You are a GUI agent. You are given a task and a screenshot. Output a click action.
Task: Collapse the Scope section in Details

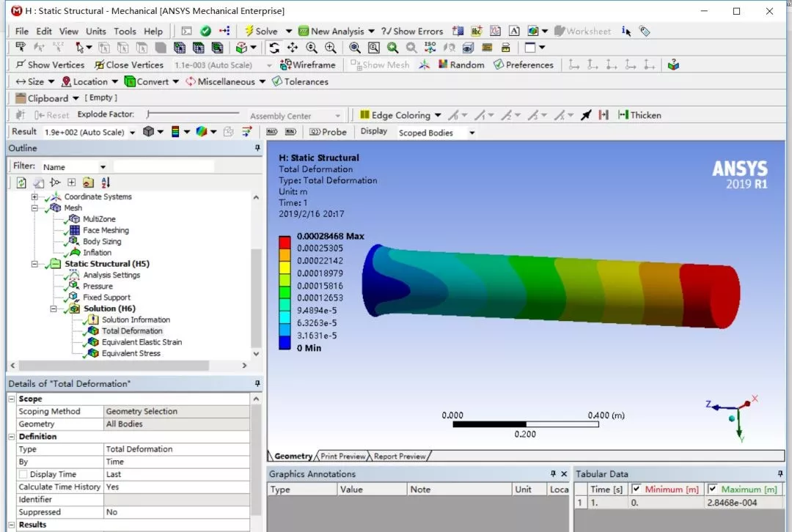[x=11, y=399]
